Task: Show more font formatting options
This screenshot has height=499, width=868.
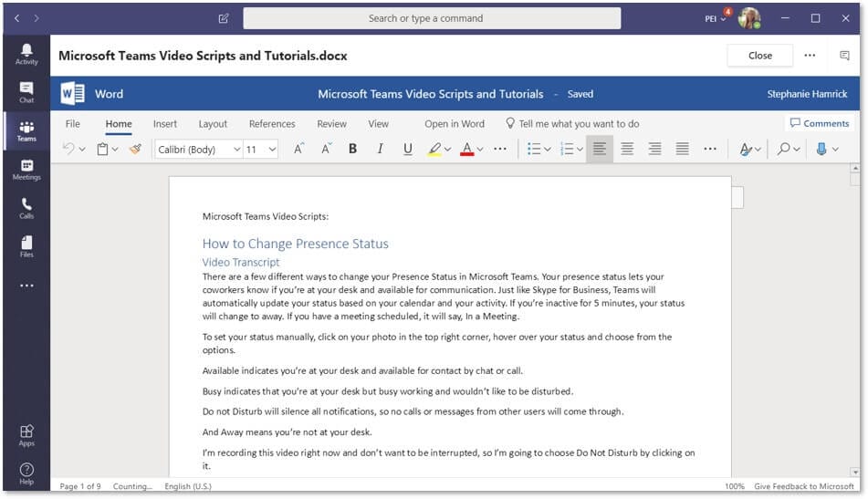Action: (500, 149)
